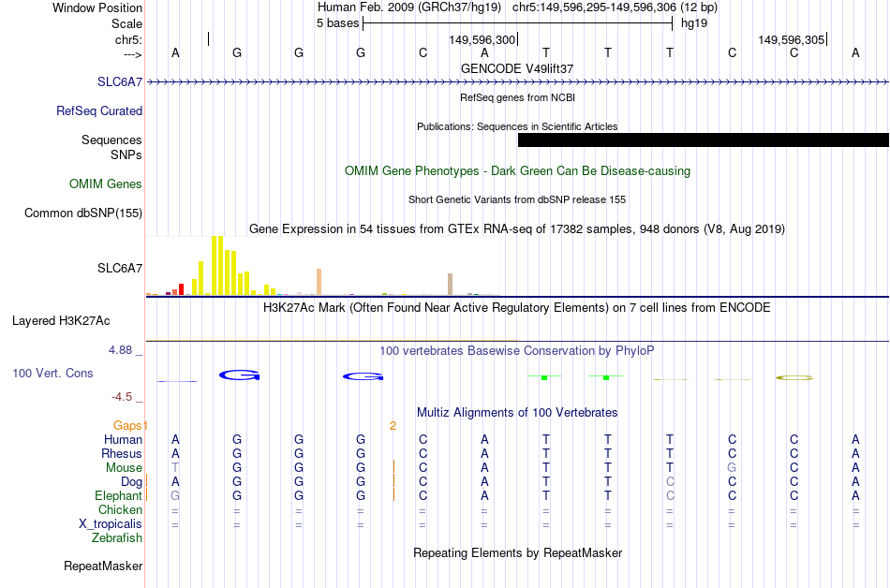Click the black Publications sequence bar
Screen dimensions: 890x588
[704, 140]
